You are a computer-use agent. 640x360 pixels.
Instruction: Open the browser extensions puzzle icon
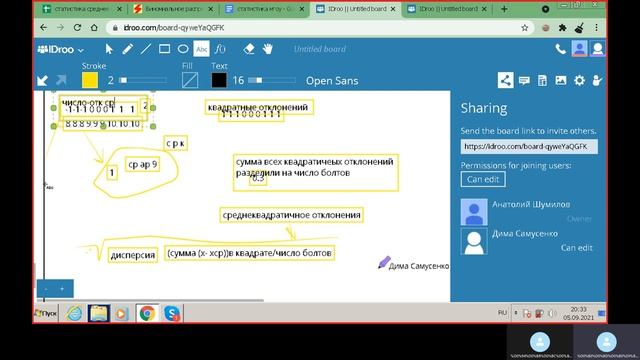(562, 28)
